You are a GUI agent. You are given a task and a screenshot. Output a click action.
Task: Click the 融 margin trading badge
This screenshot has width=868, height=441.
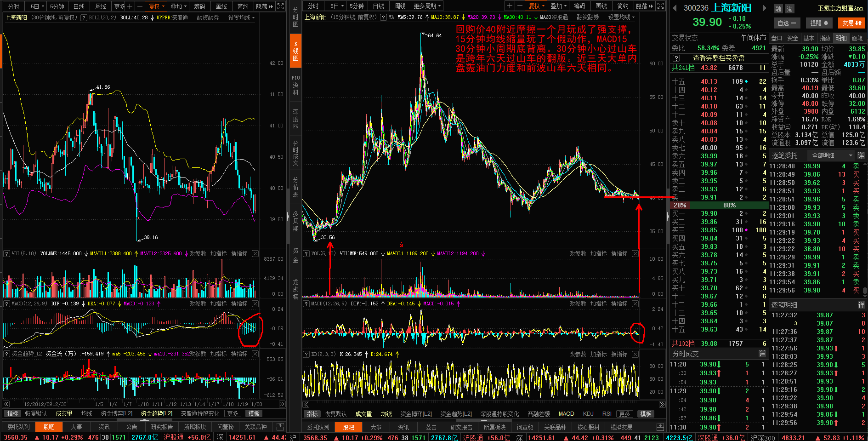(778, 9)
